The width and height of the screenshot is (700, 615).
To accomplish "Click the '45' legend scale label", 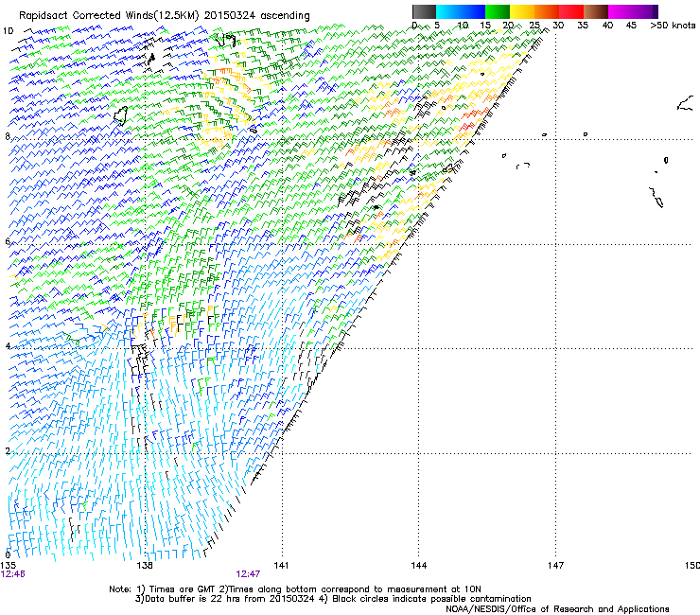I will pyautogui.click(x=631, y=26).
